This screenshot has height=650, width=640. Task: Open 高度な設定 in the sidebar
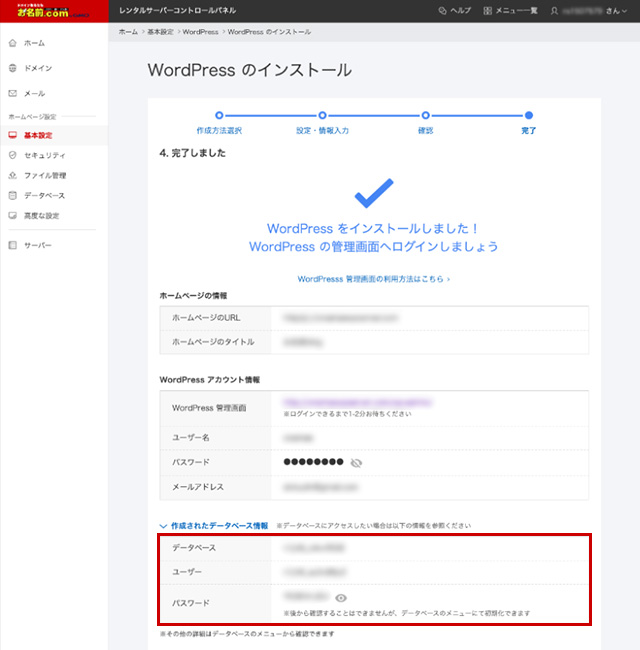point(41,216)
